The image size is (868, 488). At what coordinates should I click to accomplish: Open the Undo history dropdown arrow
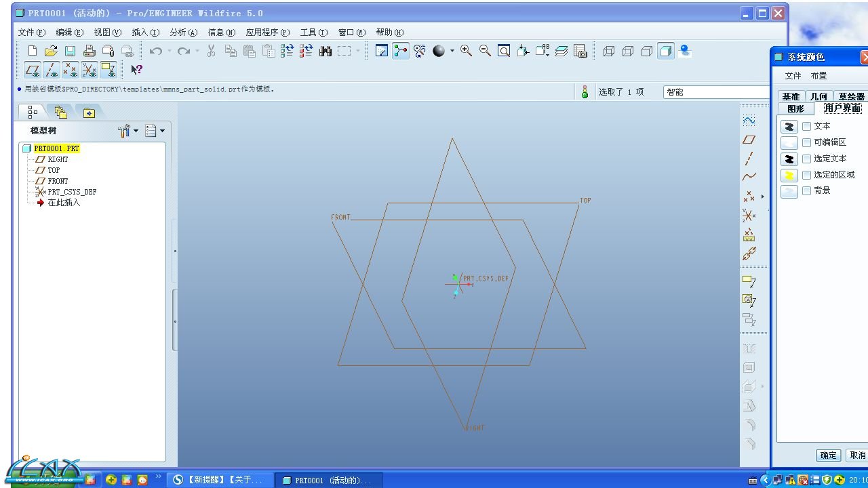pos(169,51)
